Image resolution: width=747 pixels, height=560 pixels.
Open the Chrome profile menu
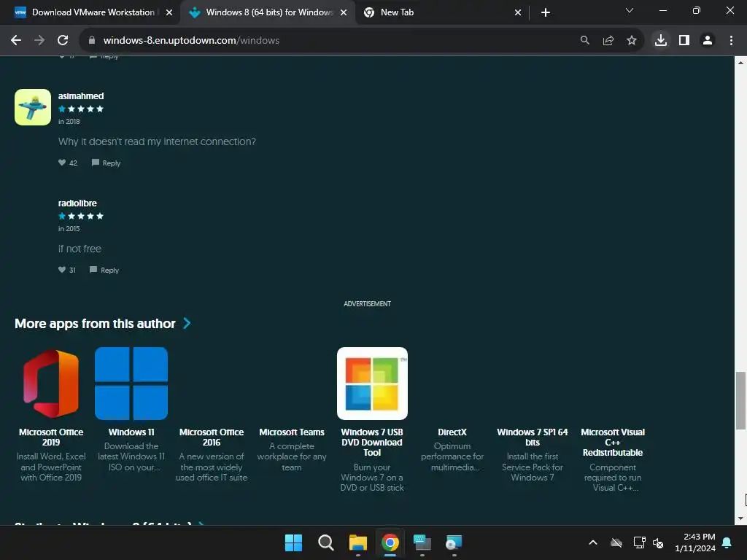tap(708, 41)
